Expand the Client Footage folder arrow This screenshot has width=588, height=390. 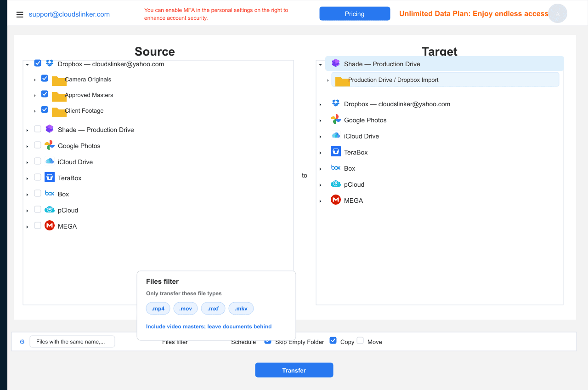(x=35, y=111)
